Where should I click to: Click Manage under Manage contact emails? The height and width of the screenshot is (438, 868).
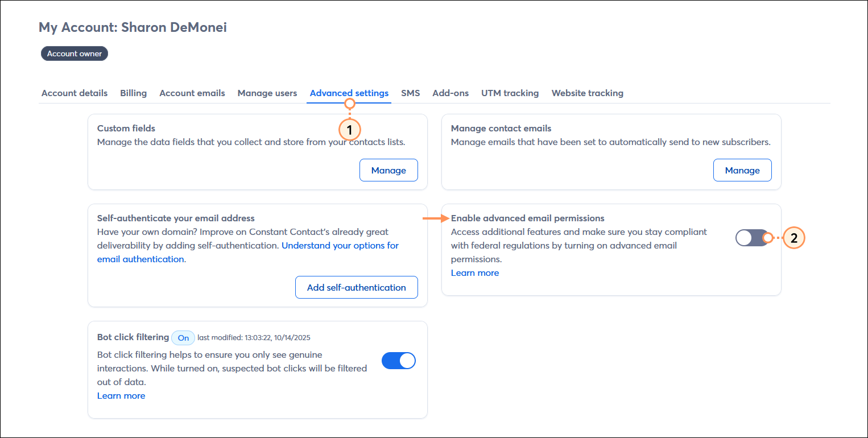click(742, 170)
